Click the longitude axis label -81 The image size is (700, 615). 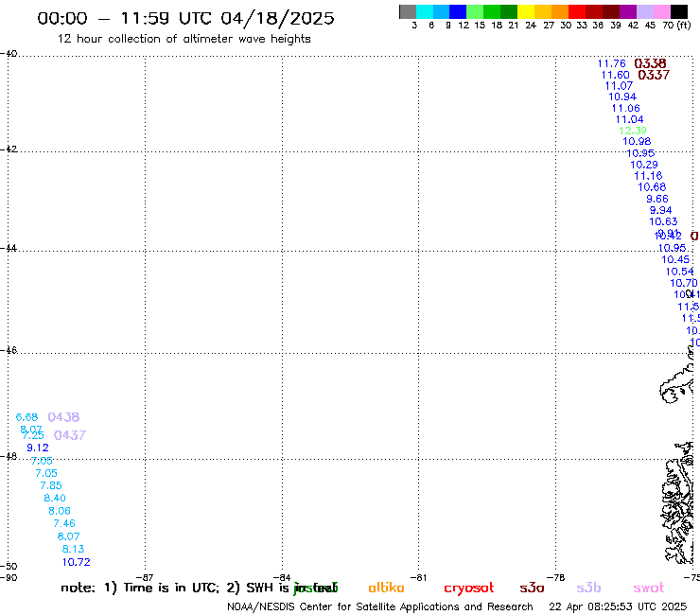(418, 577)
